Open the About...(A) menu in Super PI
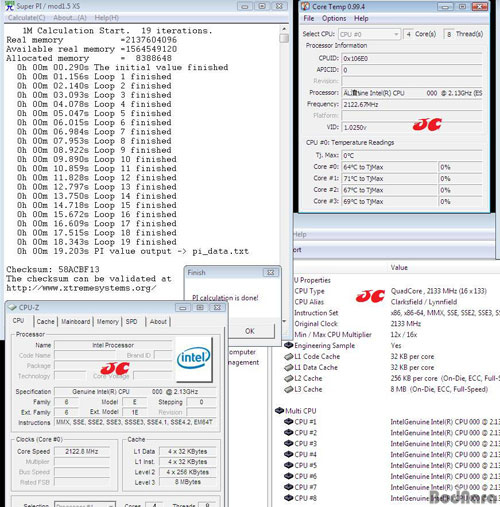Image resolution: width=500 pixels, height=507 pixels. click(x=70, y=18)
